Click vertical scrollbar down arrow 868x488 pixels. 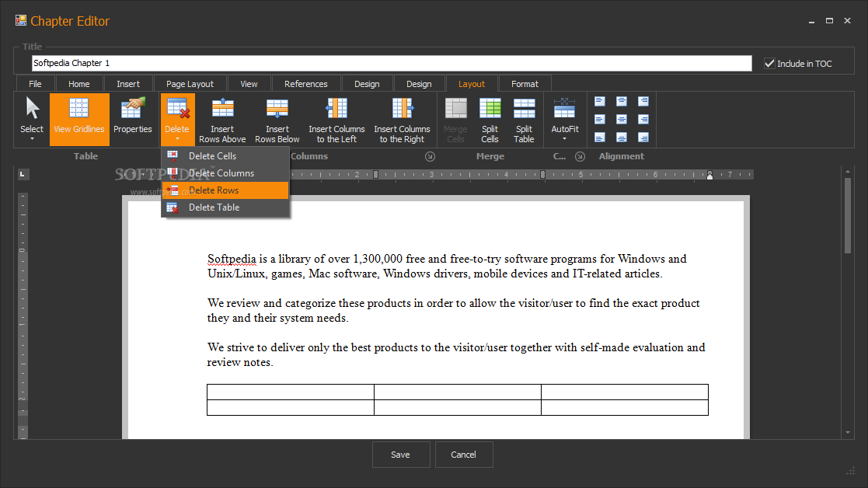click(x=848, y=433)
